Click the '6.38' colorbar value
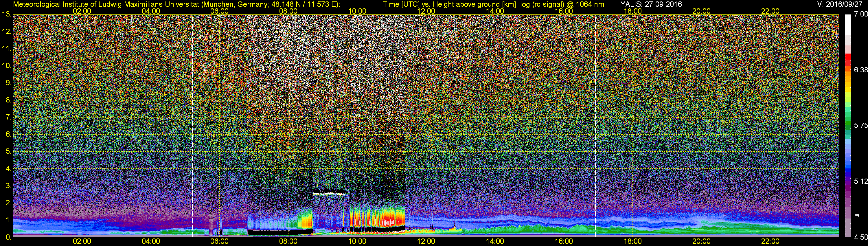 861,70
